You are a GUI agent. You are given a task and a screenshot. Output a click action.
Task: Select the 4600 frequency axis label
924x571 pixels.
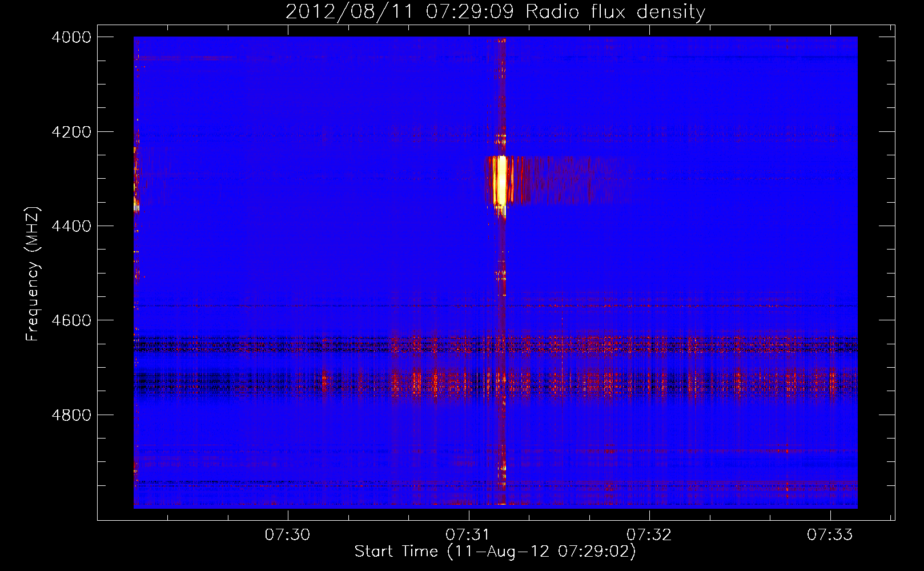click(x=71, y=320)
